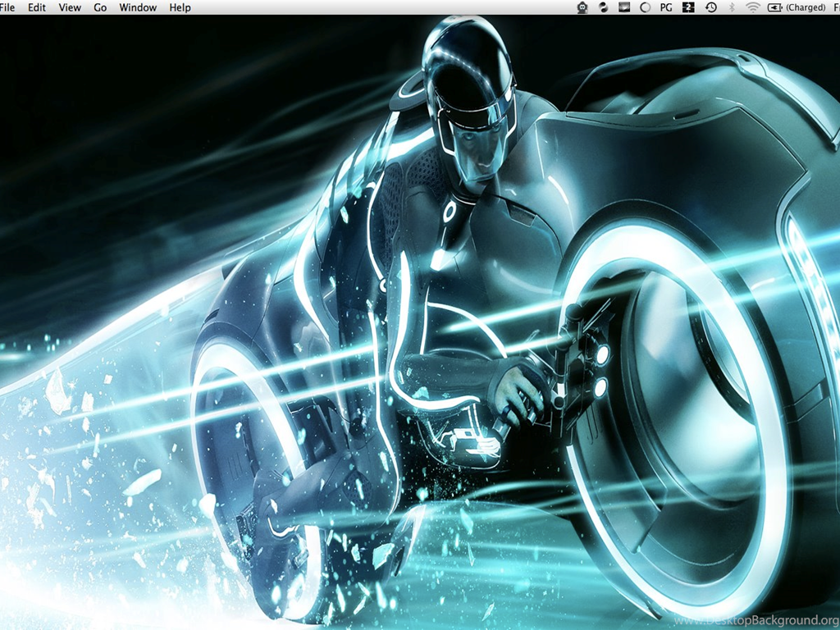The image size is (840, 630).
Task: Open the Bluetooth status menu
Action: pyautogui.click(x=732, y=7)
